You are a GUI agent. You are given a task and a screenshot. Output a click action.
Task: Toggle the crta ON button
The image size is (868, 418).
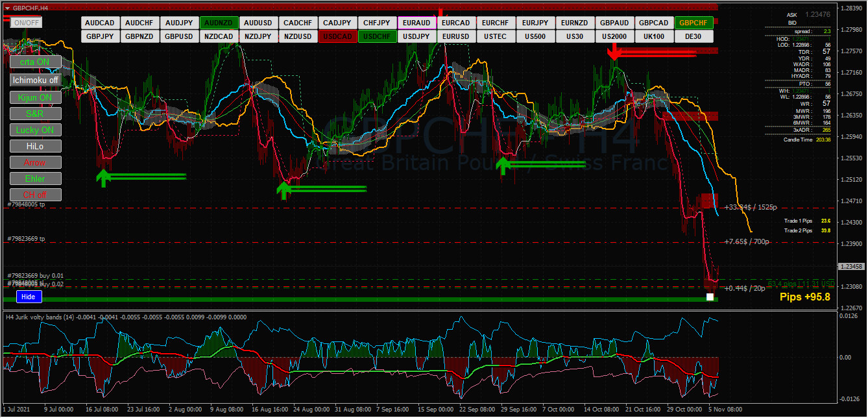click(36, 62)
